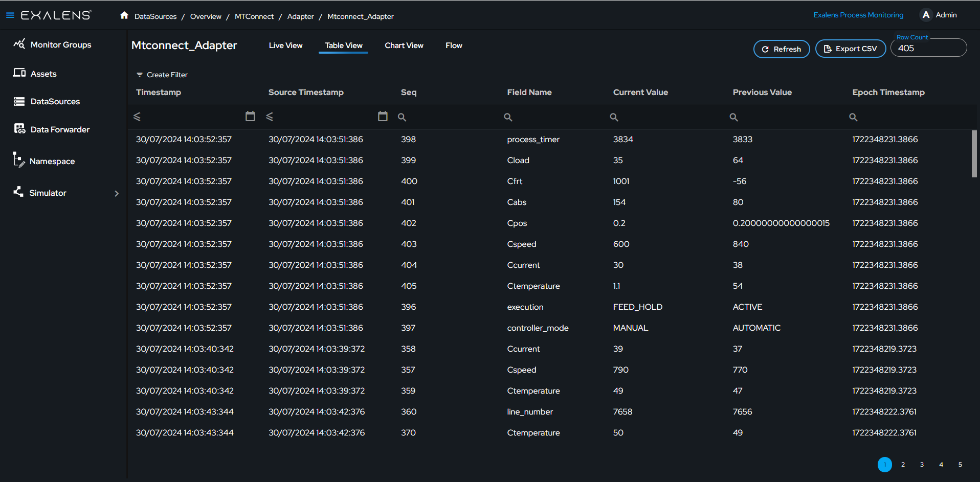Click the Exalens logo
Image resolution: width=980 pixels, height=482 pixels.
(x=56, y=15)
